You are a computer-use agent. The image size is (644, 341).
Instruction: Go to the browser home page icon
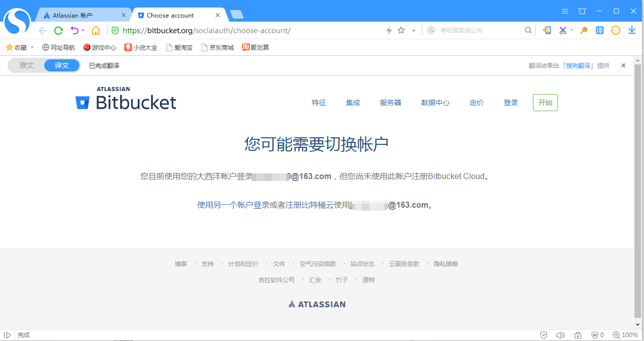(x=96, y=31)
